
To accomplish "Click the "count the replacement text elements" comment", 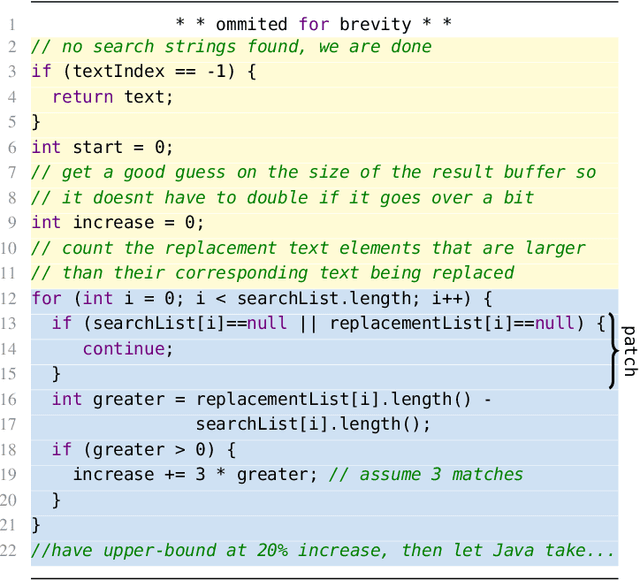I will 308,248.
